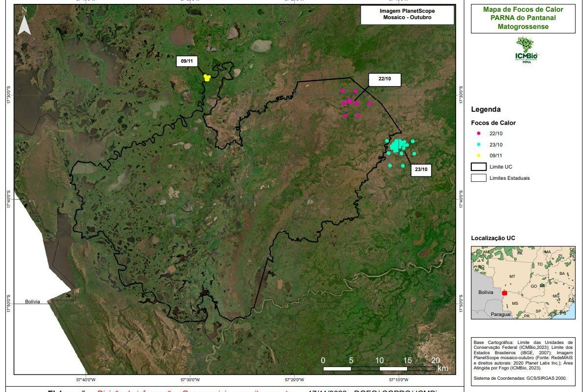Screen dimensions: 587x392
Task: Click the Localização UC inset map
Action: click(x=523, y=283)
